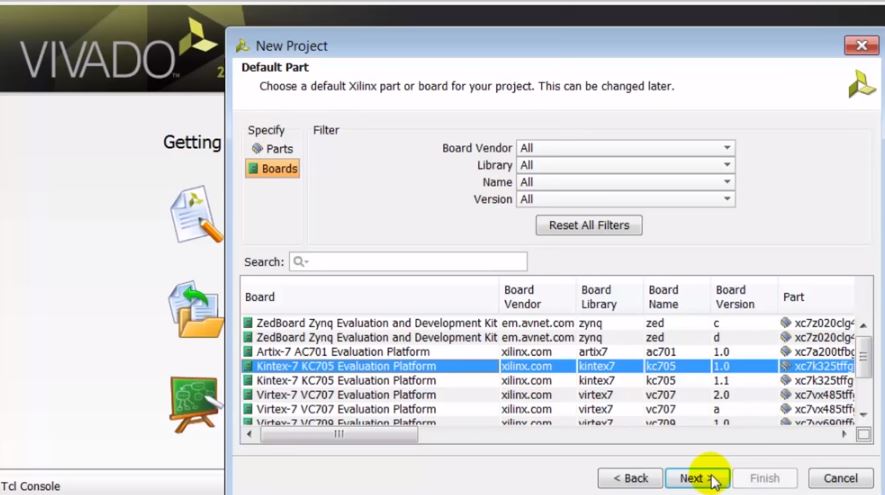This screenshot has width=885, height=495.
Task: Select the Boards option under Specify
Action: coord(273,168)
